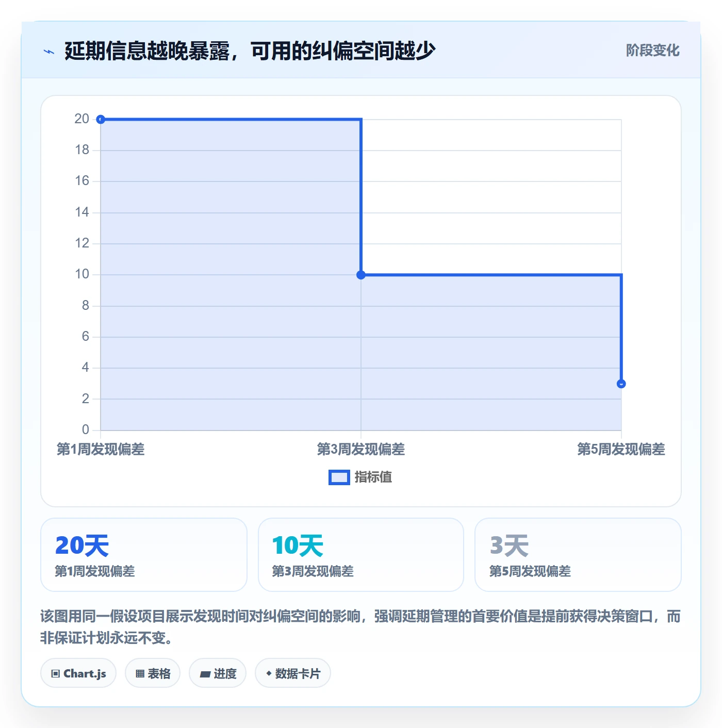The height and width of the screenshot is (728, 722).
Task: Open the 10天 data card
Action: 361,555
